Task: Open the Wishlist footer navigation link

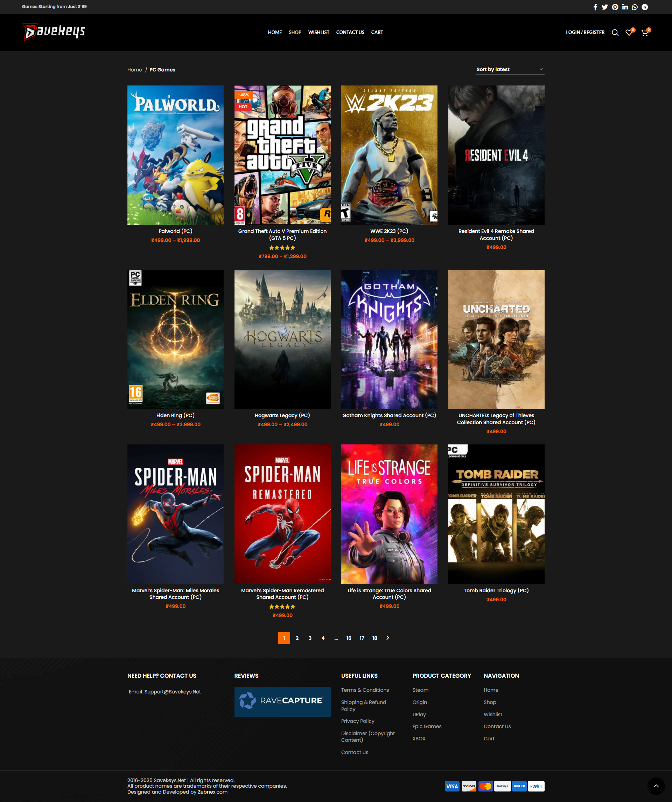Action: (x=493, y=714)
